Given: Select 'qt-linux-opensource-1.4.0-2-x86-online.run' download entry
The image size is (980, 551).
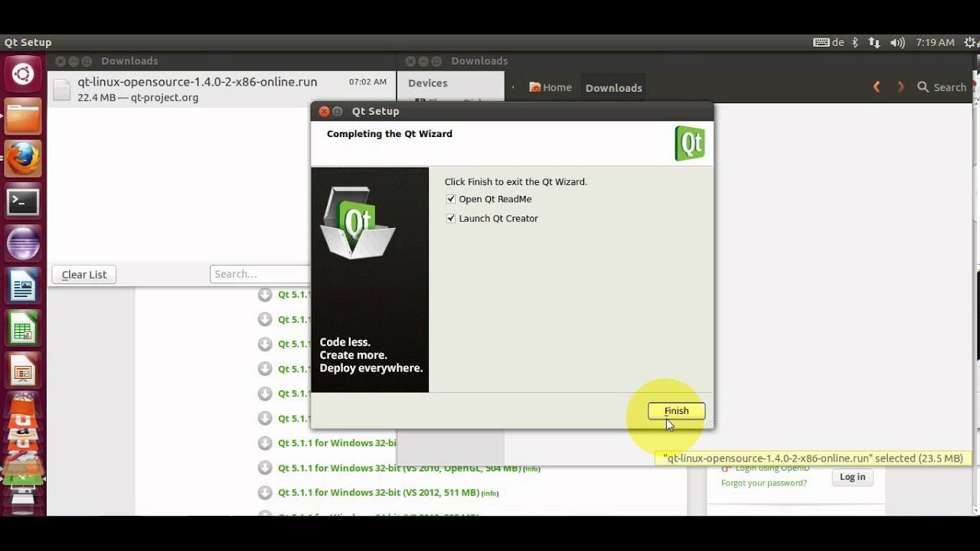Looking at the screenshot, I should click(x=221, y=90).
